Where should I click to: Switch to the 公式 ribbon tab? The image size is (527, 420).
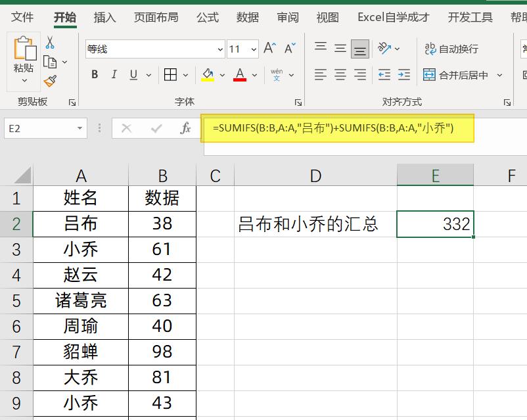point(207,17)
